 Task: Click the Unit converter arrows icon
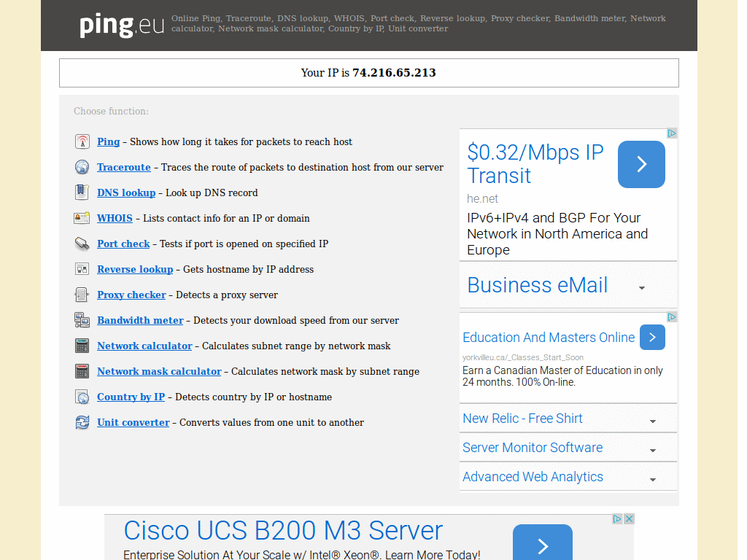point(82,422)
